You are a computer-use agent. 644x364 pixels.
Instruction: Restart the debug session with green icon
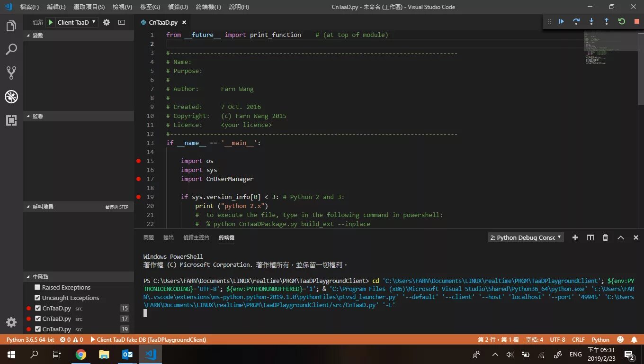coord(622,21)
